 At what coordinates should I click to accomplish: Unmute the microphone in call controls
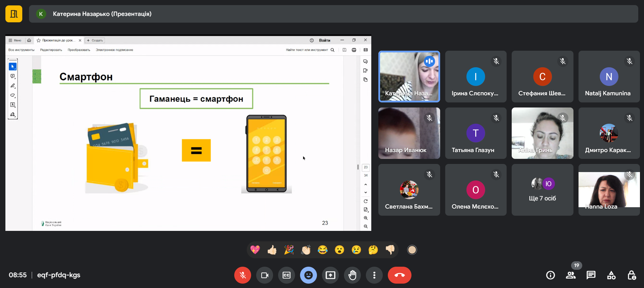(242, 275)
